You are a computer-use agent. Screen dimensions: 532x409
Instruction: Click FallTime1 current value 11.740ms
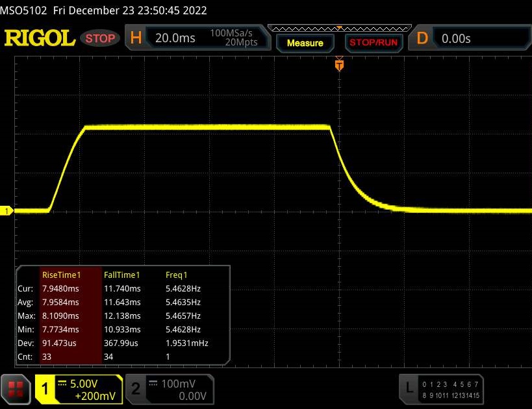click(122, 289)
